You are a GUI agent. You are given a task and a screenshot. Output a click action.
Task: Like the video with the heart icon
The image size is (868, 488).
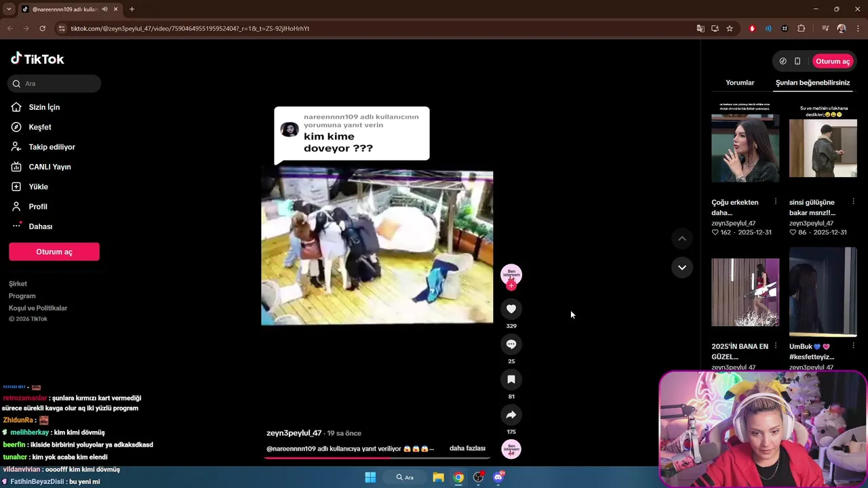point(511,309)
